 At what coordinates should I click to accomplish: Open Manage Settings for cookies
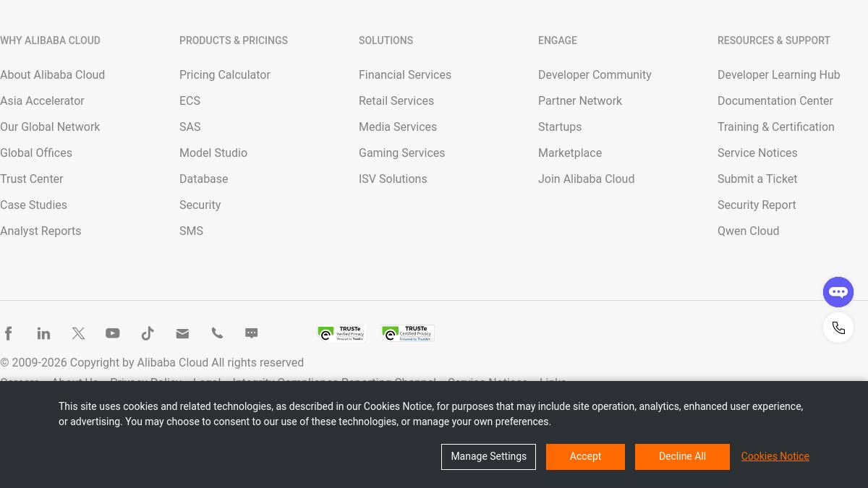coord(488,457)
